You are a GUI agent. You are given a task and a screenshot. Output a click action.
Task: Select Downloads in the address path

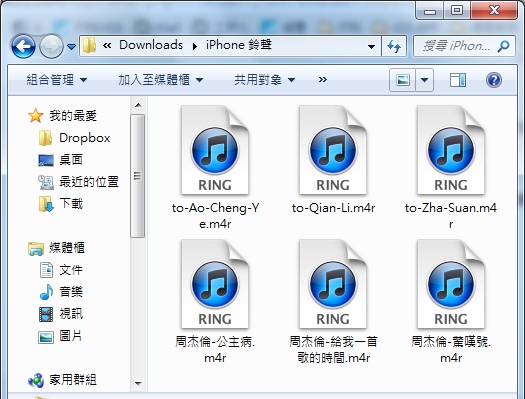(151, 45)
